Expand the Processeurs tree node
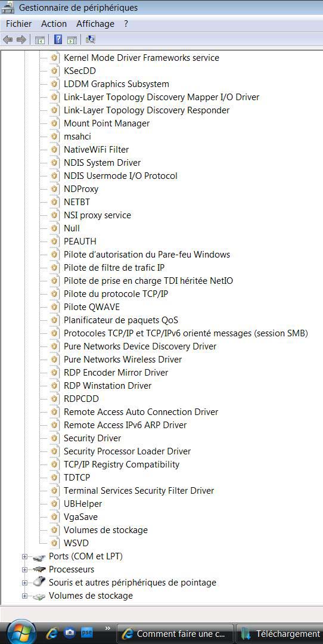This screenshot has width=323, height=644. coord(24,569)
